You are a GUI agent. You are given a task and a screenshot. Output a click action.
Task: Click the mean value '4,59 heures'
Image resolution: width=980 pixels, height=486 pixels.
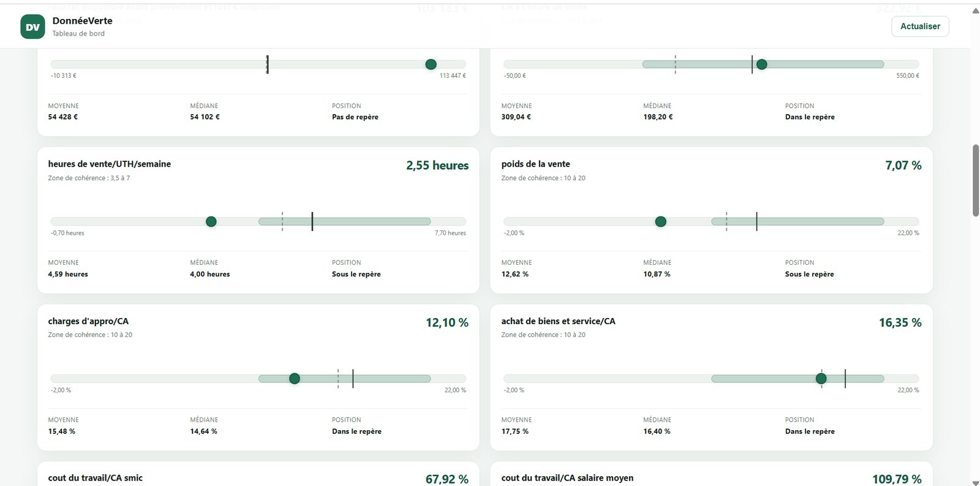68,275
